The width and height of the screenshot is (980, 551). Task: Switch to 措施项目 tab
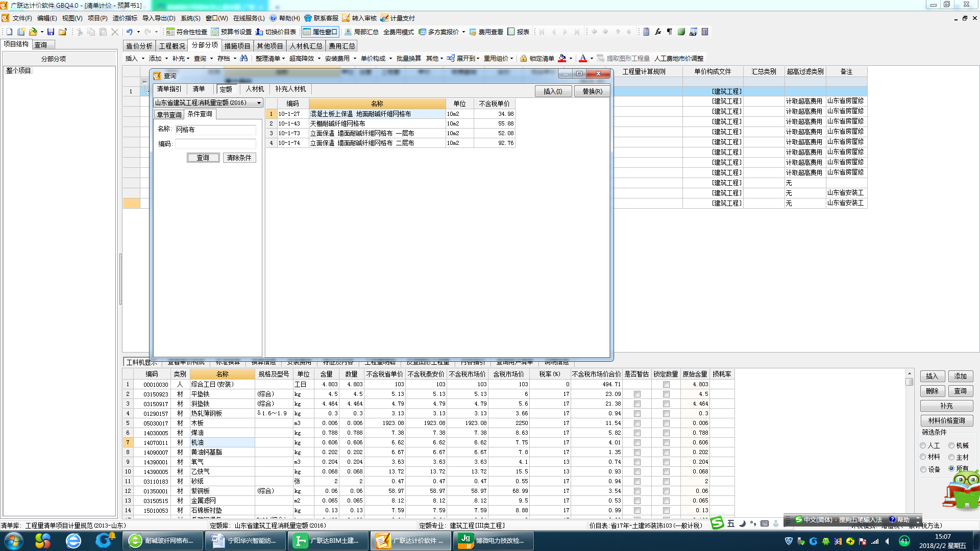pyautogui.click(x=237, y=46)
